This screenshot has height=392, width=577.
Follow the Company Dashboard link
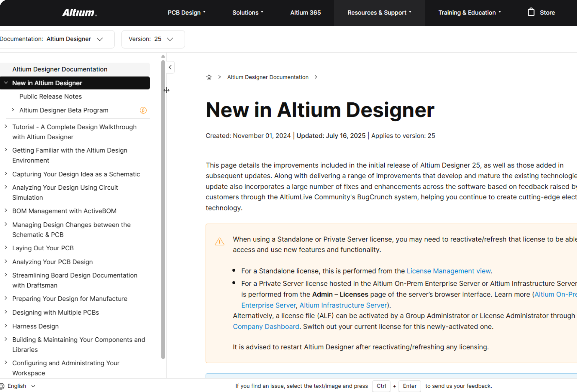[x=266, y=327]
